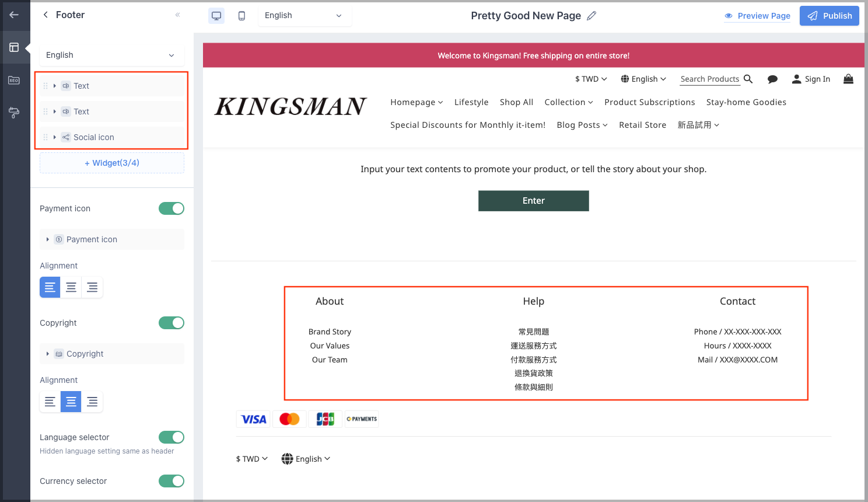Open header English language dropdown
The height and width of the screenshot is (502, 868).
[x=643, y=79]
